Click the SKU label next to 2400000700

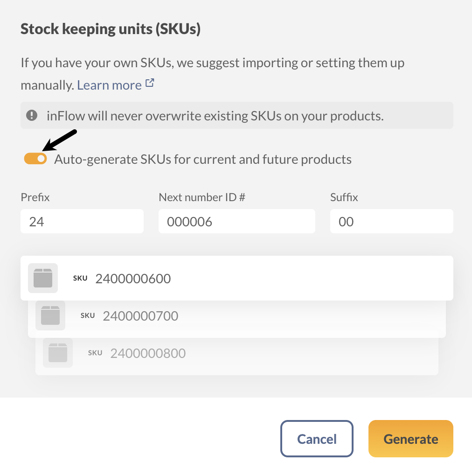pos(87,315)
